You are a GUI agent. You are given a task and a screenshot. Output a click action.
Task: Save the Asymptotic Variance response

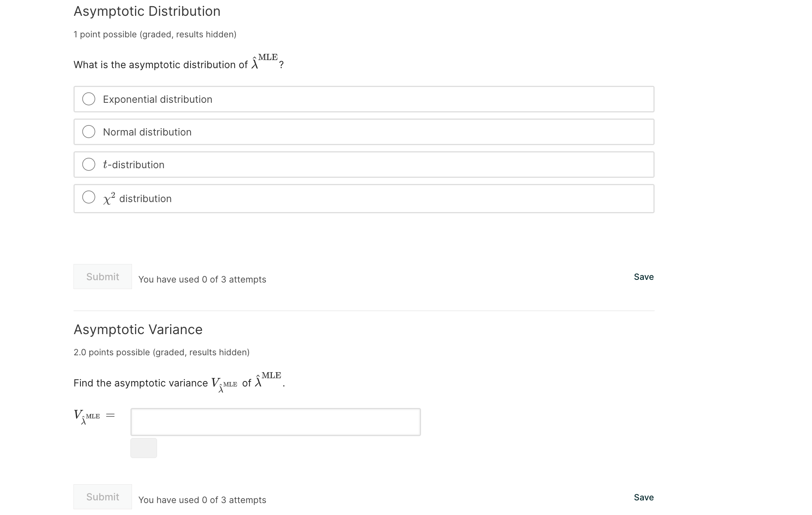[x=643, y=497]
